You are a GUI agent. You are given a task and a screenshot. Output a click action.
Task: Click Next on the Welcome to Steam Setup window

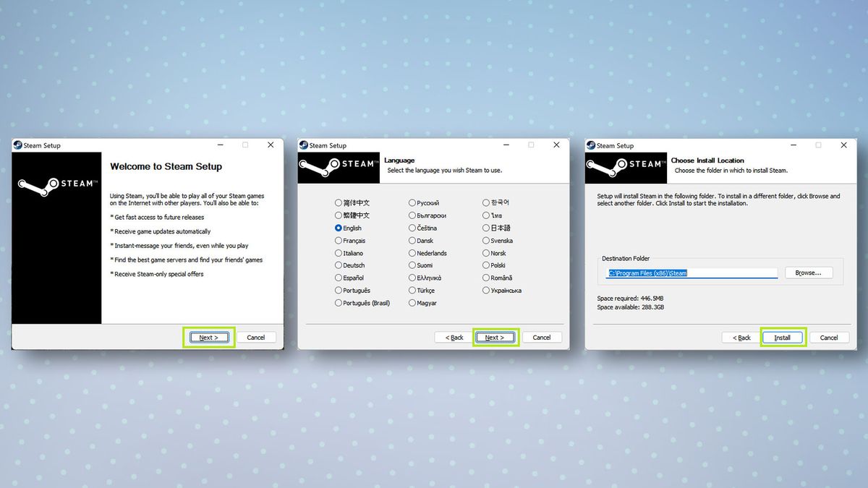208,337
